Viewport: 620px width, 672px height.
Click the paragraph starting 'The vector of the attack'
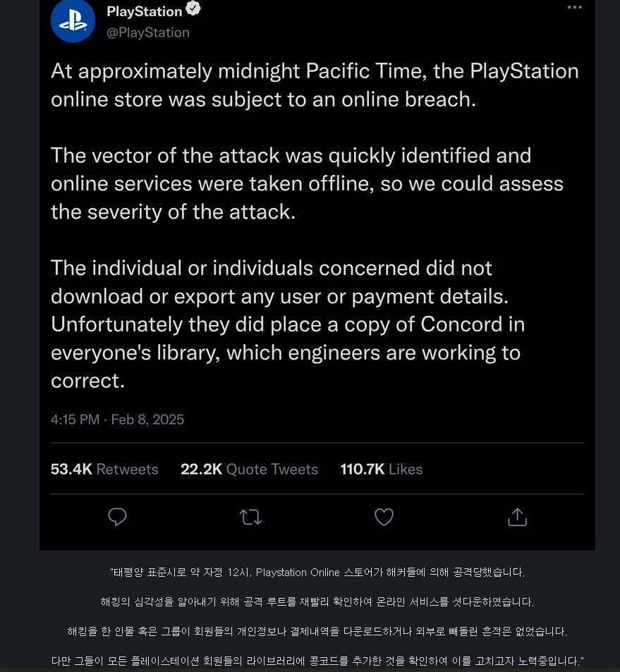tap(307, 183)
